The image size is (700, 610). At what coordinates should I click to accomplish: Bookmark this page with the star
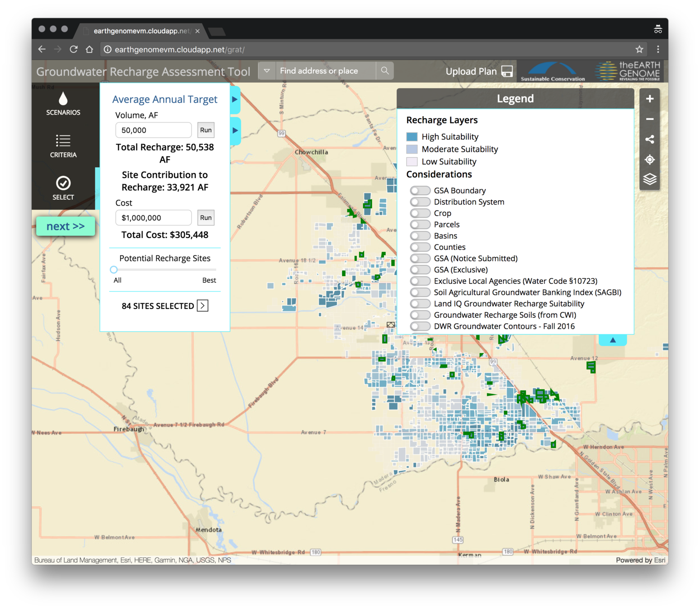[639, 49]
